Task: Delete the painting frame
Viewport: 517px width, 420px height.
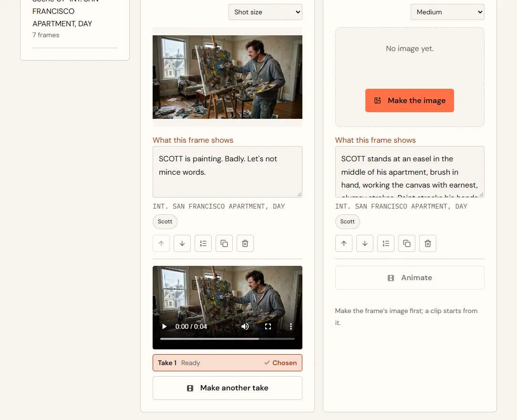Action: (x=245, y=243)
